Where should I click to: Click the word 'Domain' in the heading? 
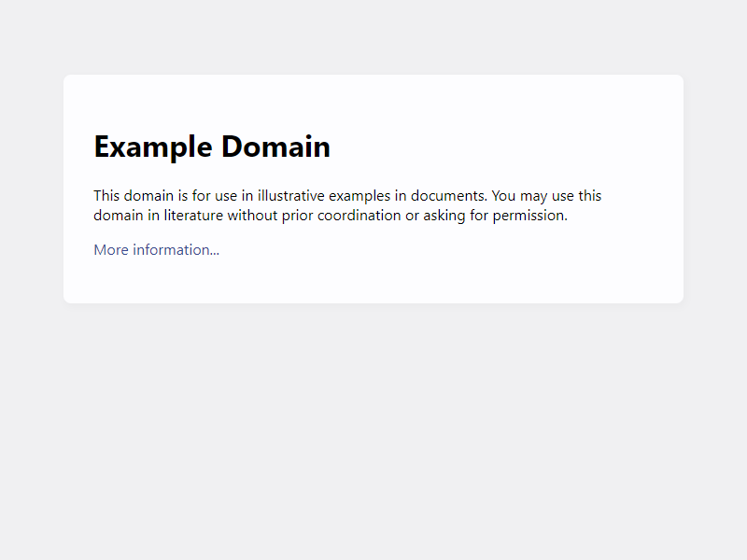[275, 147]
